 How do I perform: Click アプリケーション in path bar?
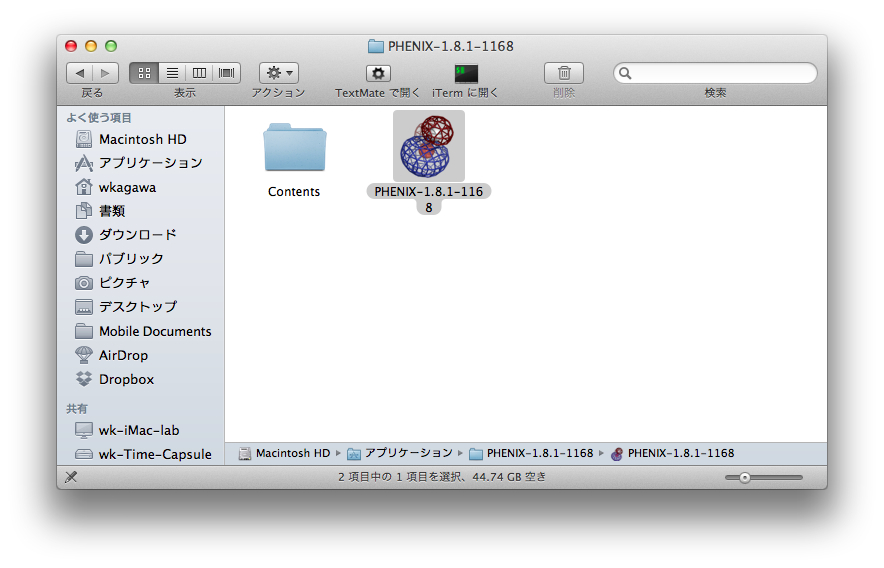(x=400, y=453)
